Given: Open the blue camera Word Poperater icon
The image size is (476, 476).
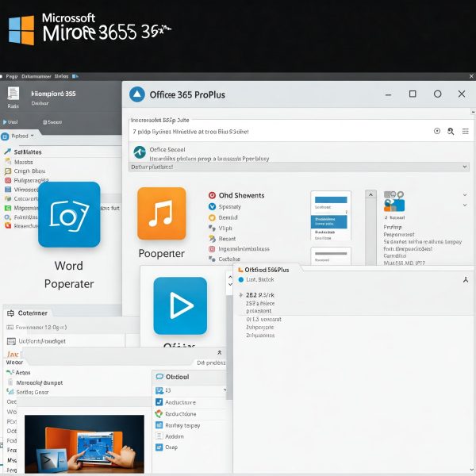Looking at the screenshot, I should pyautogui.click(x=69, y=214).
